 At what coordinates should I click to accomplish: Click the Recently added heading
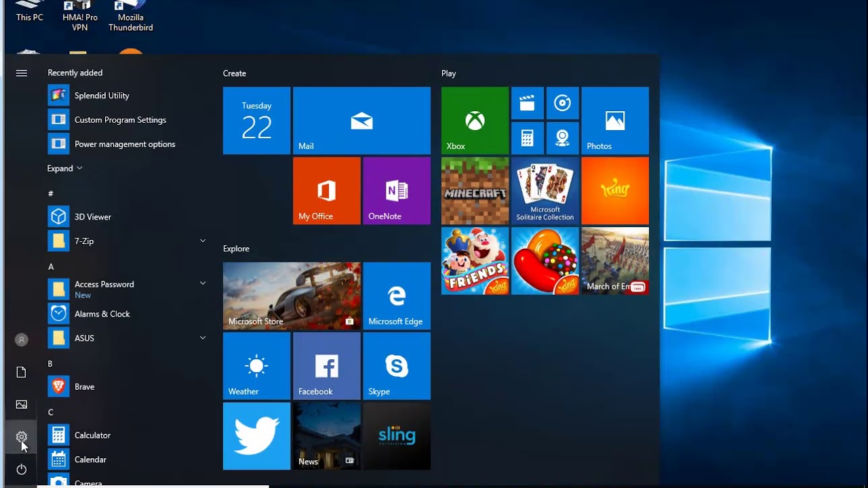click(x=75, y=73)
